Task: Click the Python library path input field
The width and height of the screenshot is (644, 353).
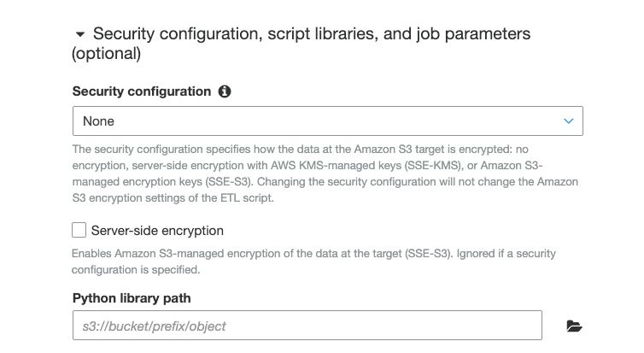Action: [x=307, y=326]
